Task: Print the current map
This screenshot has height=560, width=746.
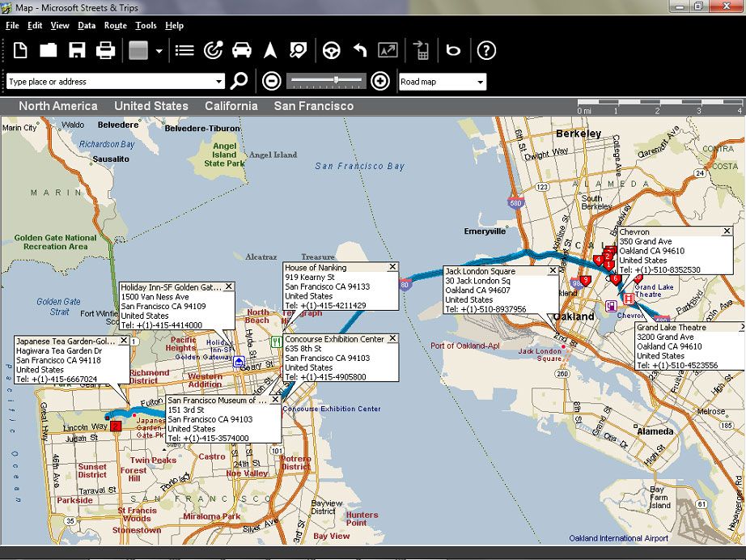Action: [105, 51]
